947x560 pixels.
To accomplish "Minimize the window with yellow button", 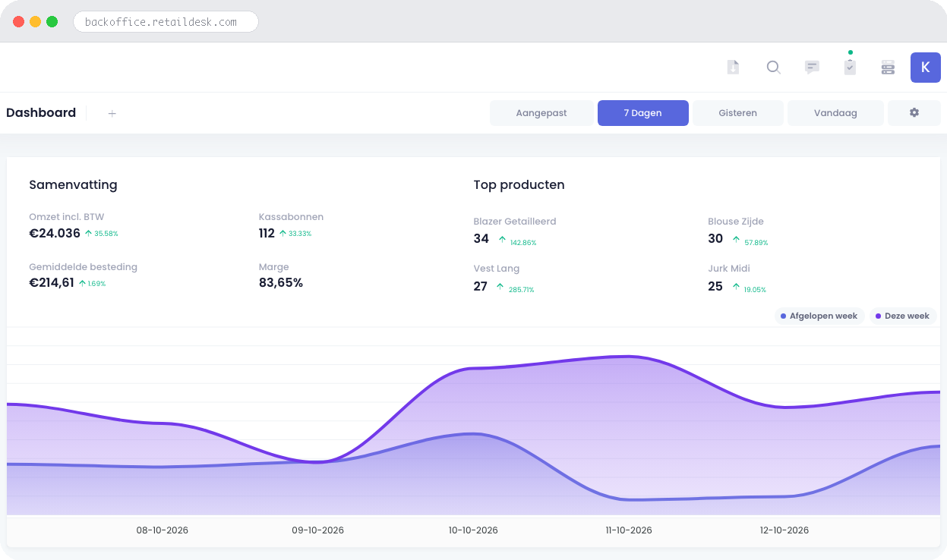I will (36, 22).
